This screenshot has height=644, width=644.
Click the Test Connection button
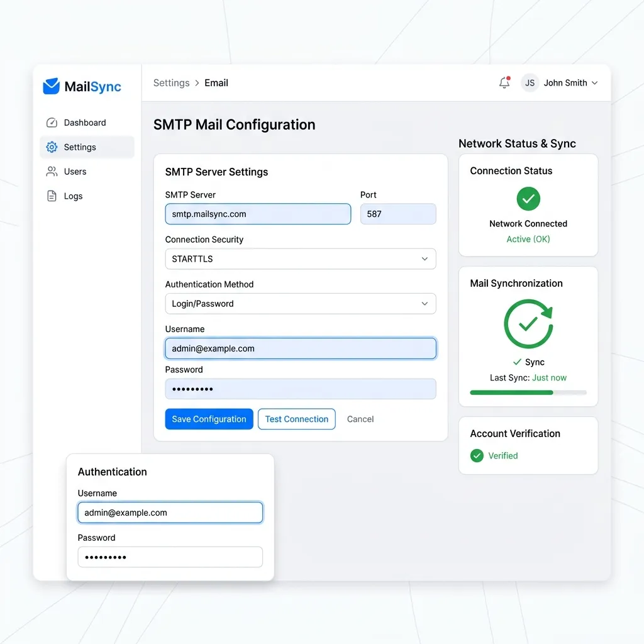point(297,419)
